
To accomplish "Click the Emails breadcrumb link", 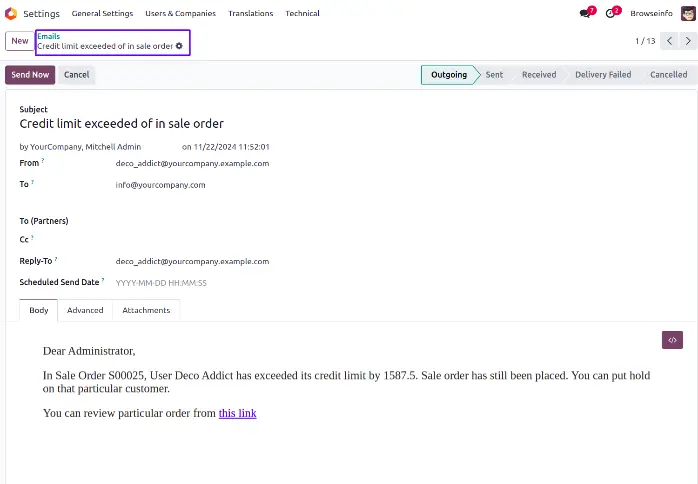I will tap(48, 36).
